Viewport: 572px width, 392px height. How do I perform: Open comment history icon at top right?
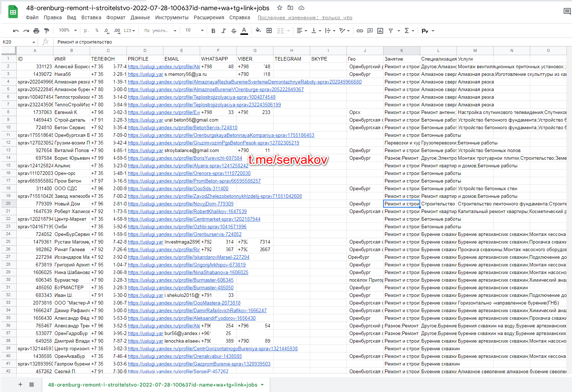click(567, 11)
